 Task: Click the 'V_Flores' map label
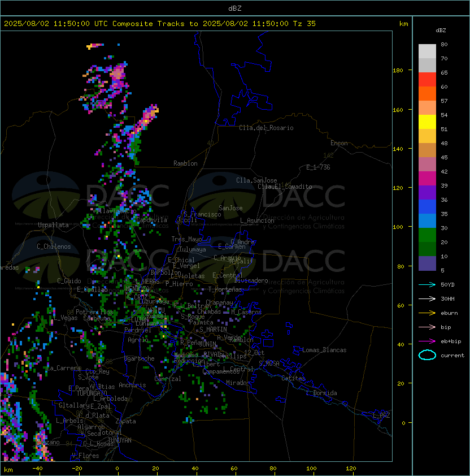click(x=85, y=456)
